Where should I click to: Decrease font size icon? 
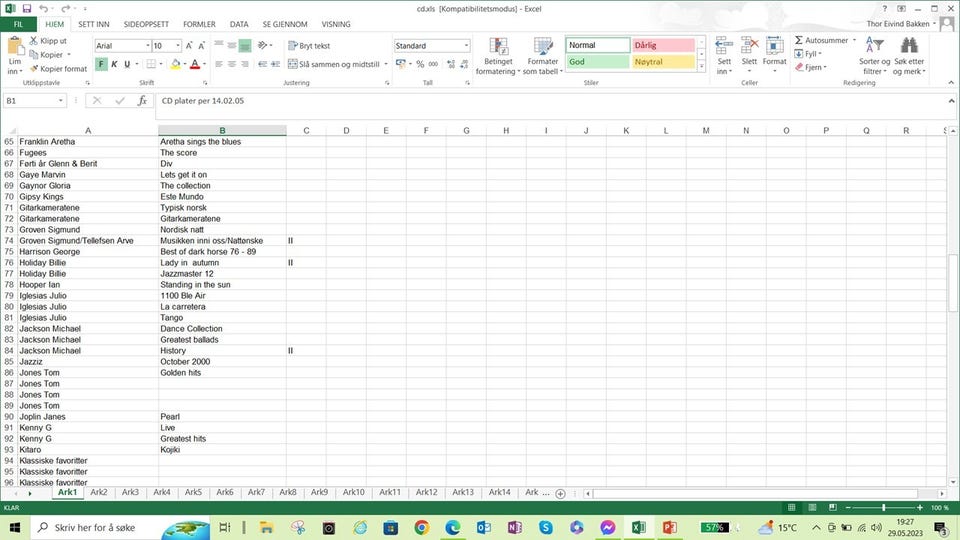(x=201, y=46)
